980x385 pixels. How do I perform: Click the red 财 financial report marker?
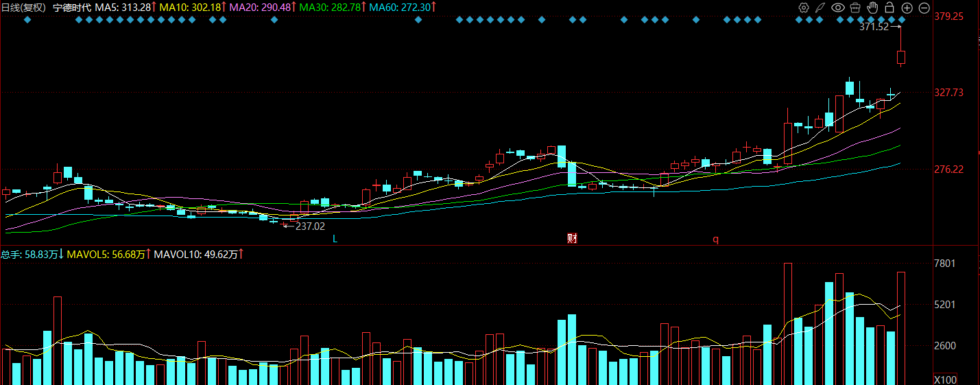click(572, 239)
